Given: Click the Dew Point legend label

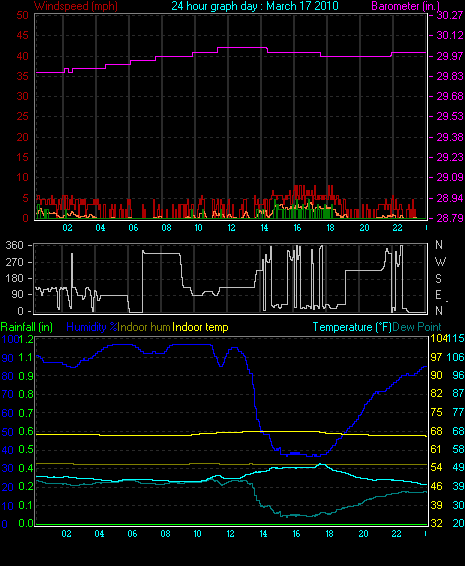Looking at the screenshot, I should pyautogui.click(x=417, y=327).
